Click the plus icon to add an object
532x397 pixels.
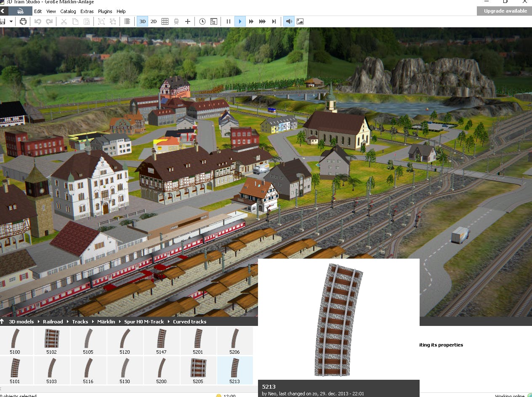[x=188, y=21]
